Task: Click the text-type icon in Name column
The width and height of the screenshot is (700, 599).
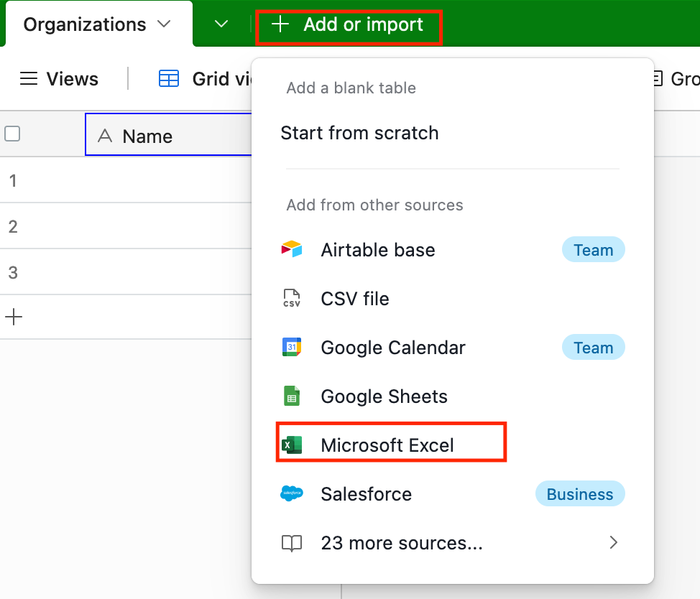Action: pyautogui.click(x=105, y=136)
